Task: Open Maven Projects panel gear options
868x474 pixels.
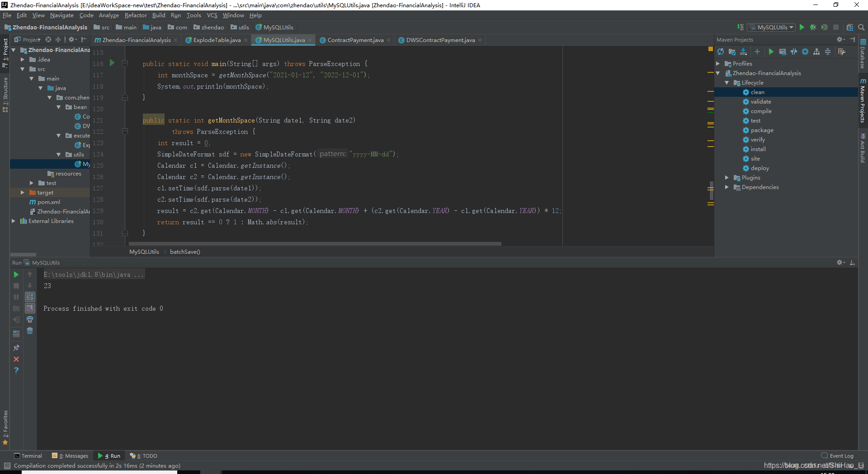Action: [x=840, y=39]
